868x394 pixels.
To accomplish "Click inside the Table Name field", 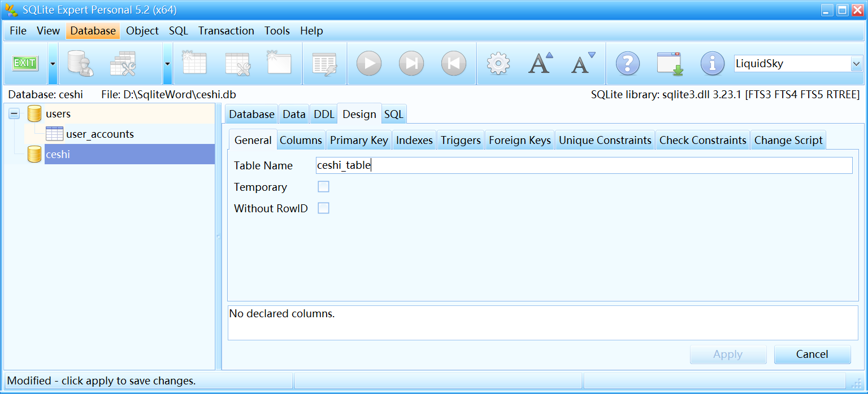I will [509, 165].
